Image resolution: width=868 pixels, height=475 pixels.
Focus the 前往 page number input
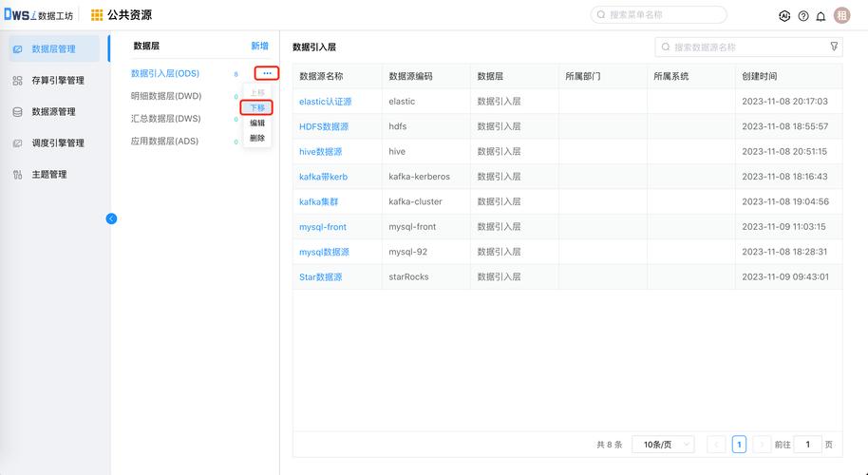click(x=807, y=445)
